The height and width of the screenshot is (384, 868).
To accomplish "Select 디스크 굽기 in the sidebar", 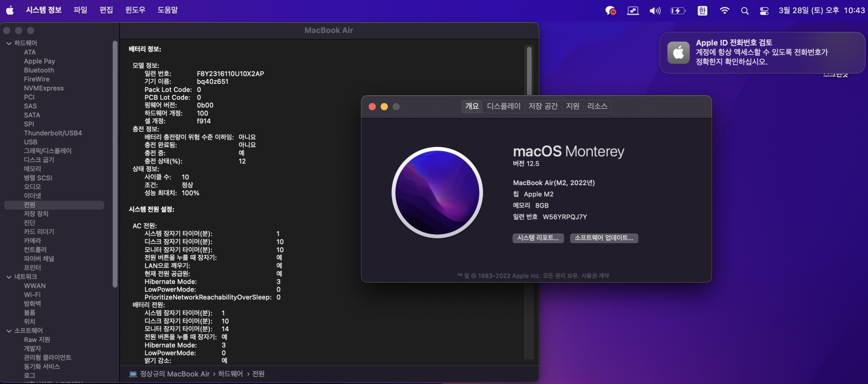I will point(39,160).
